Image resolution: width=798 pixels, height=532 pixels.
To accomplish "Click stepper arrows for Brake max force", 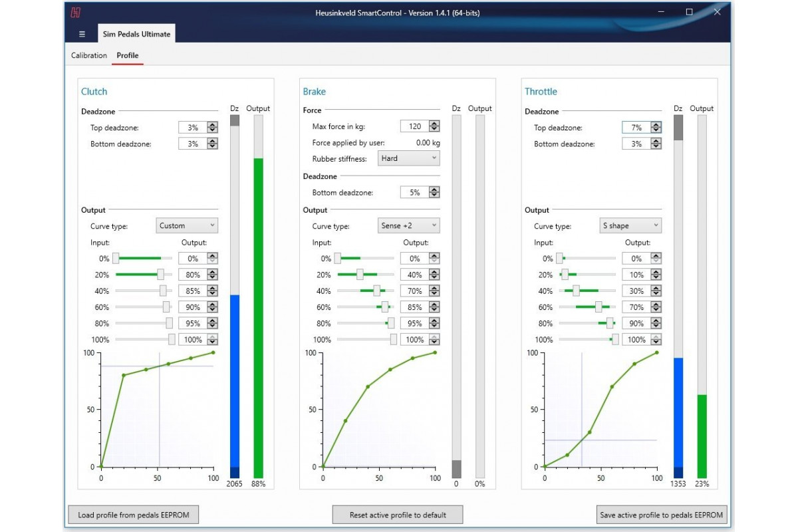I will click(x=434, y=126).
